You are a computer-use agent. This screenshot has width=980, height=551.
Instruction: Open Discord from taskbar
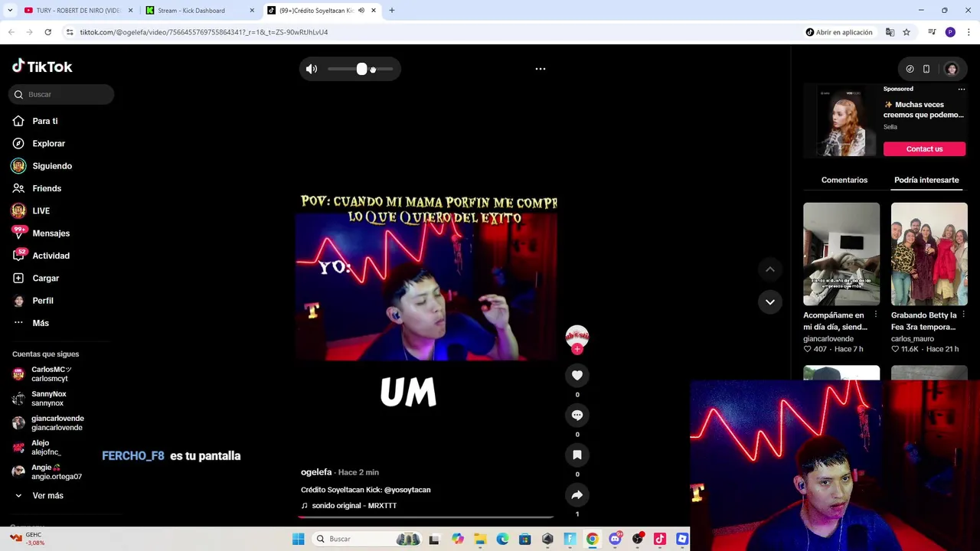click(615, 539)
